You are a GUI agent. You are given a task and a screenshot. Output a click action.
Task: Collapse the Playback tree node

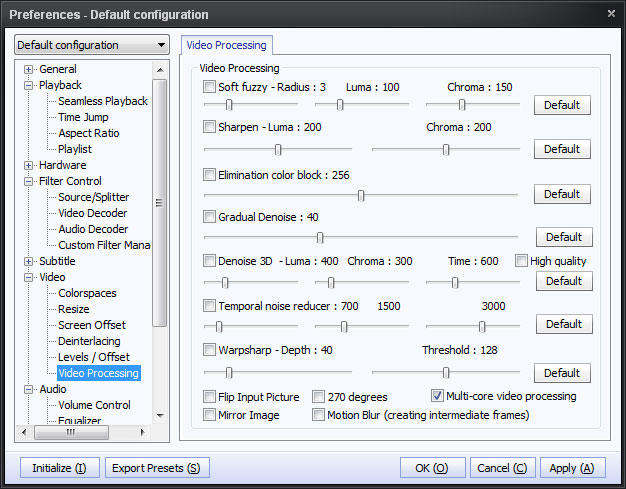coord(28,85)
